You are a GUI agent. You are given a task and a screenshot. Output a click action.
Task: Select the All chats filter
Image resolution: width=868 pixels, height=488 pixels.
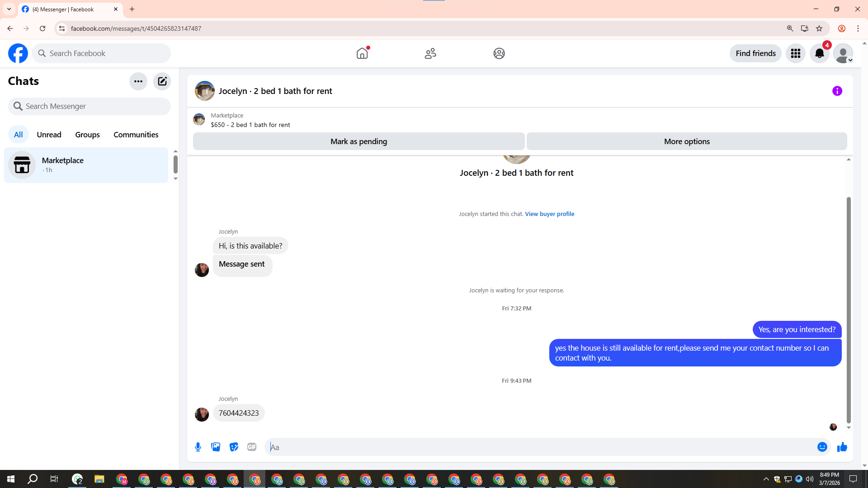19,135
